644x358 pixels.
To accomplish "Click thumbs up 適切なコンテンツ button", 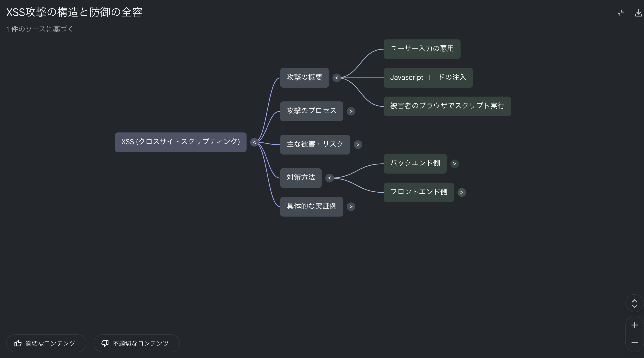I will [46, 343].
